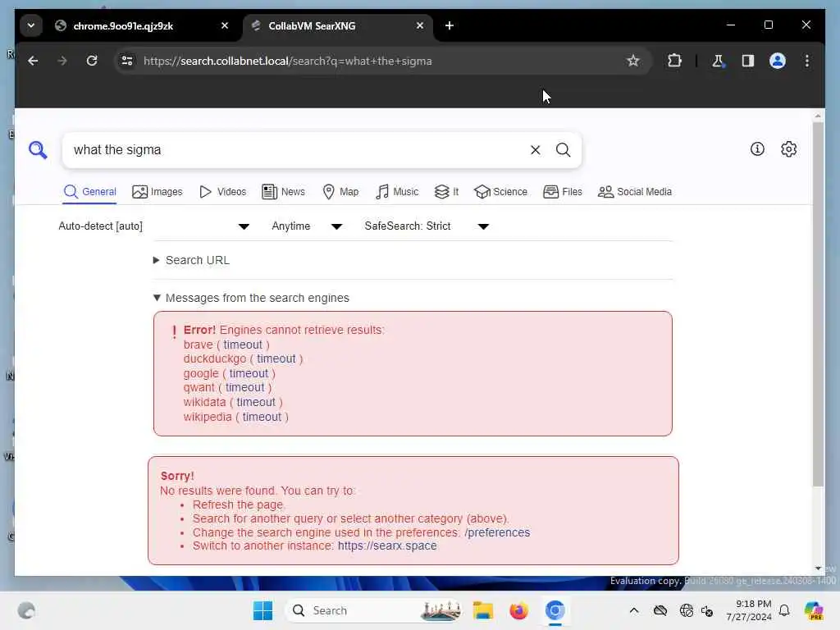Screen dimensions: 840x630
Task: Open Copilot preview icon in taskbar
Action: [814, 610]
